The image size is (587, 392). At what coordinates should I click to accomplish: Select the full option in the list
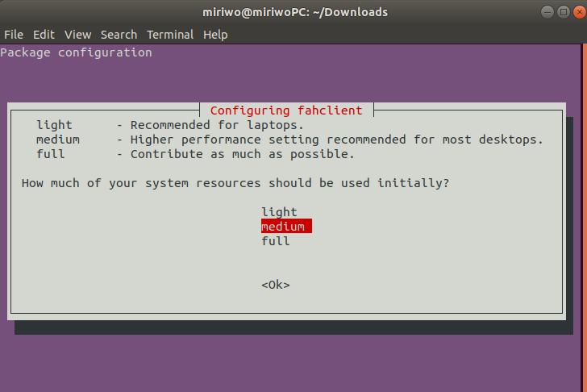point(276,240)
